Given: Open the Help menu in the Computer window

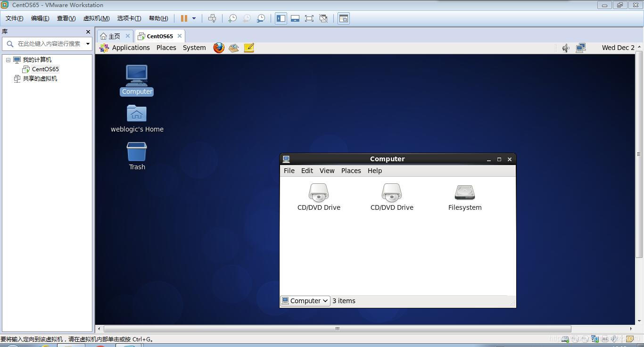Looking at the screenshot, I should (375, 171).
